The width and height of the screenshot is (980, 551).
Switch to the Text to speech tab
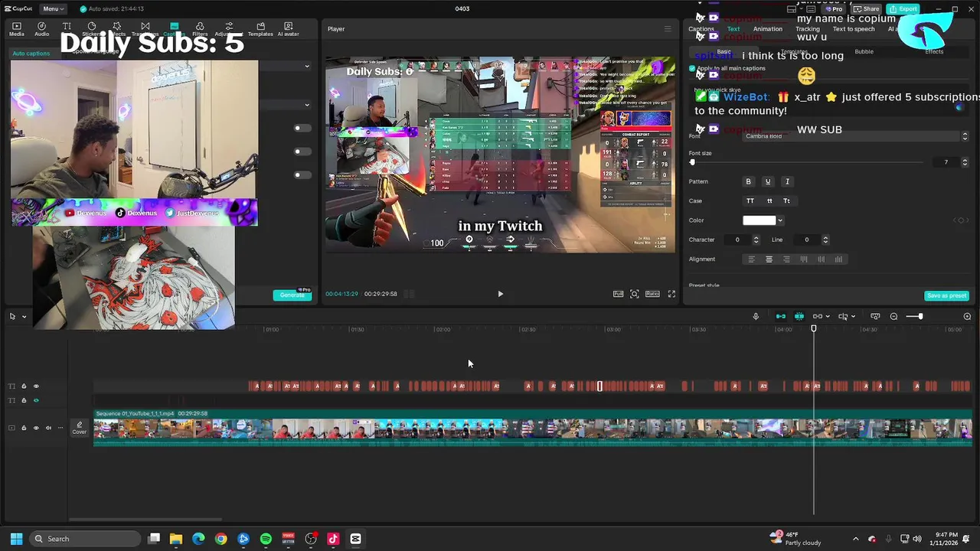pyautogui.click(x=854, y=29)
